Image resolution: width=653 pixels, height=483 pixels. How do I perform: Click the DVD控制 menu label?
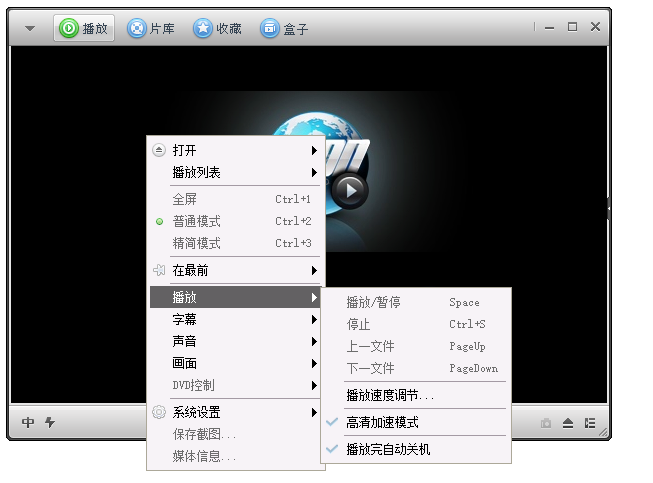click(x=193, y=386)
